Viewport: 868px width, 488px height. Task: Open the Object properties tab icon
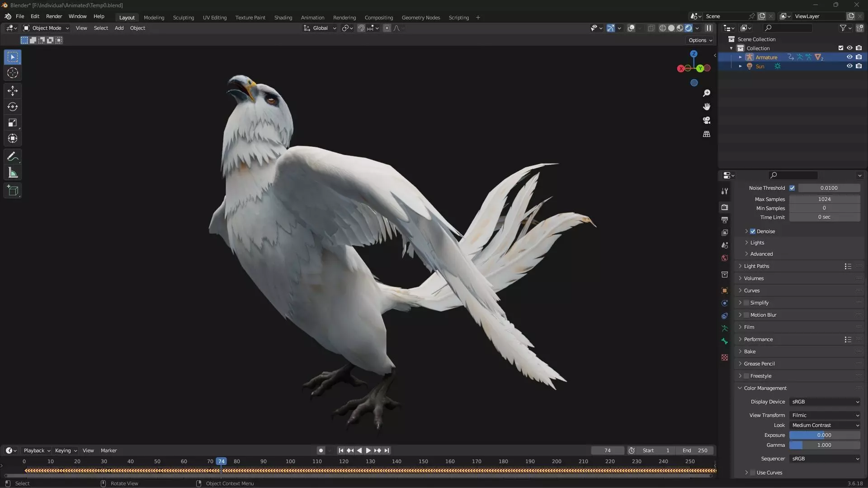point(725,291)
